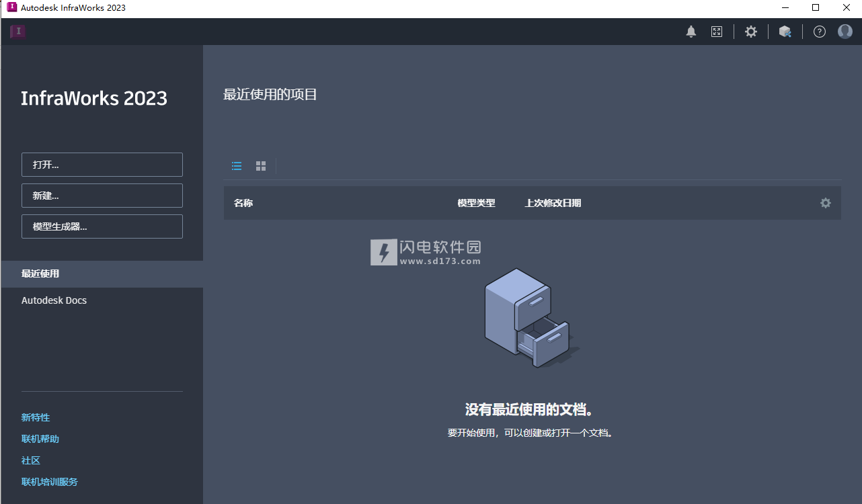Switch to grid thumbnail view
Image resolution: width=862 pixels, height=504 pixels.
click(261, 166)
